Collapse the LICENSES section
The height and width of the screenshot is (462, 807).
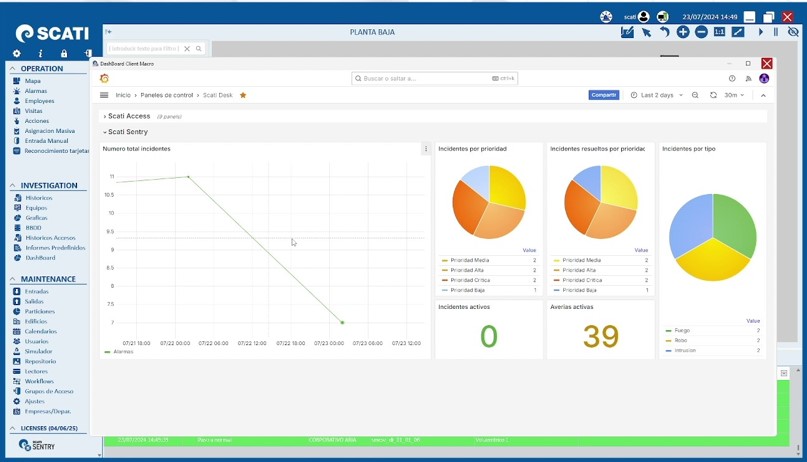pos(12,428)
